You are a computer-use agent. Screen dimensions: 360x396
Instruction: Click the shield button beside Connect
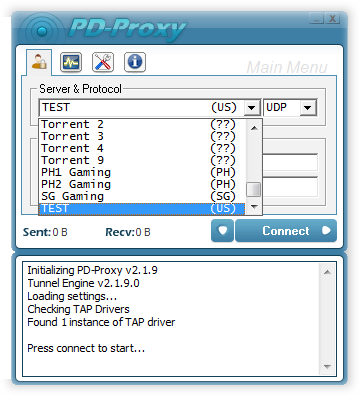click(x=222, y=231)
